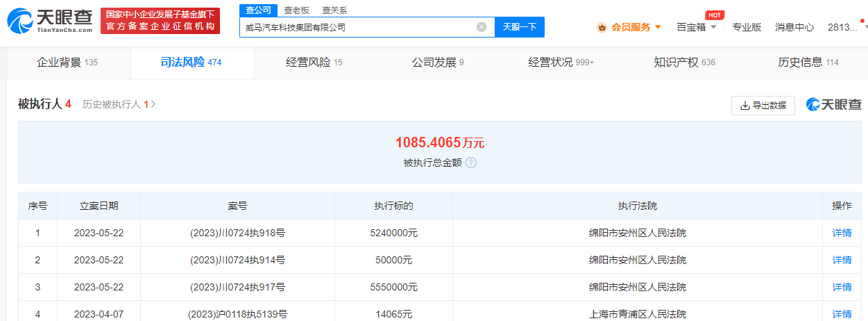Click the 立案日期 column header
Screen dimensions: 868x321
(99, 206)
